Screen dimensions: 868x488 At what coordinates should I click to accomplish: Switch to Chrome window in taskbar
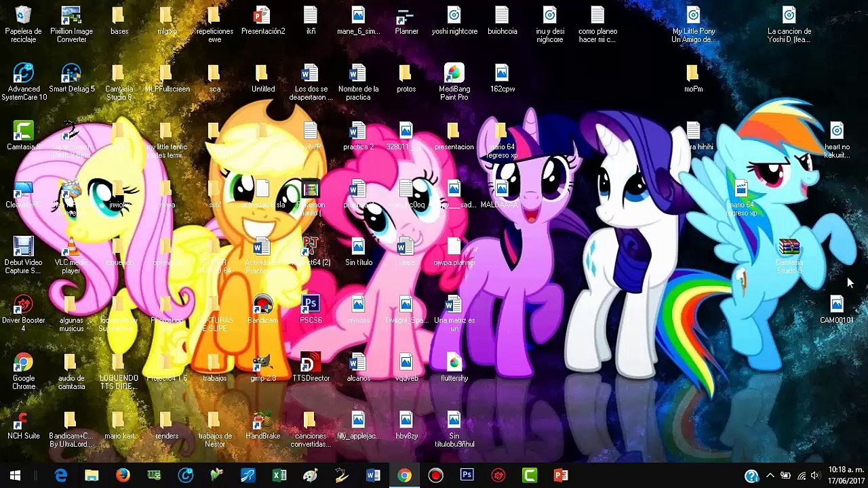pyautogui.click(x=404, y=475)
